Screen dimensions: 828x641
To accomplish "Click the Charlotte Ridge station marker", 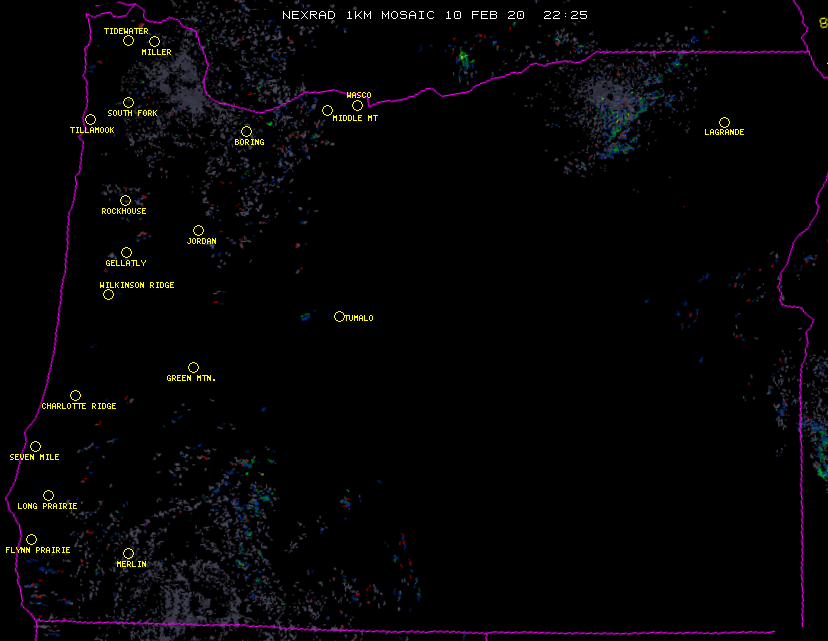I will click(75, 396).
